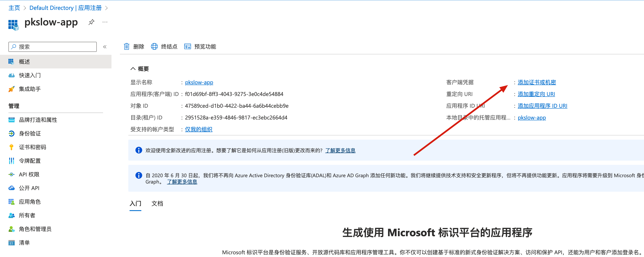This screenshot has width=644, height=257.
Task: Click the 证书和密码 key icon
Action: pos(12,147)
